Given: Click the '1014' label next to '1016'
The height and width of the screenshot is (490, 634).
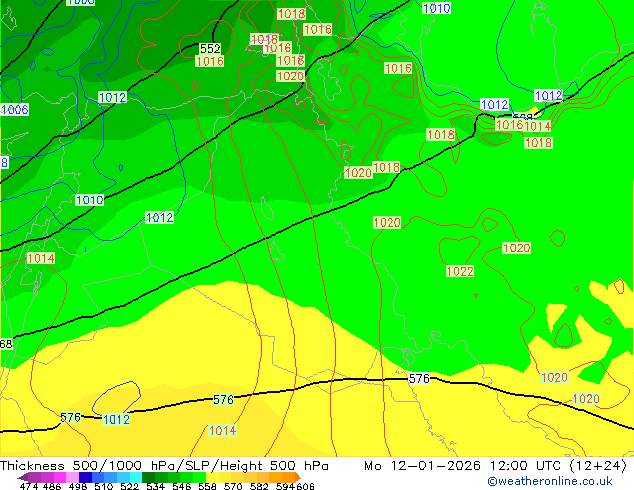Looking at the screenshot, I should [538, 126].
